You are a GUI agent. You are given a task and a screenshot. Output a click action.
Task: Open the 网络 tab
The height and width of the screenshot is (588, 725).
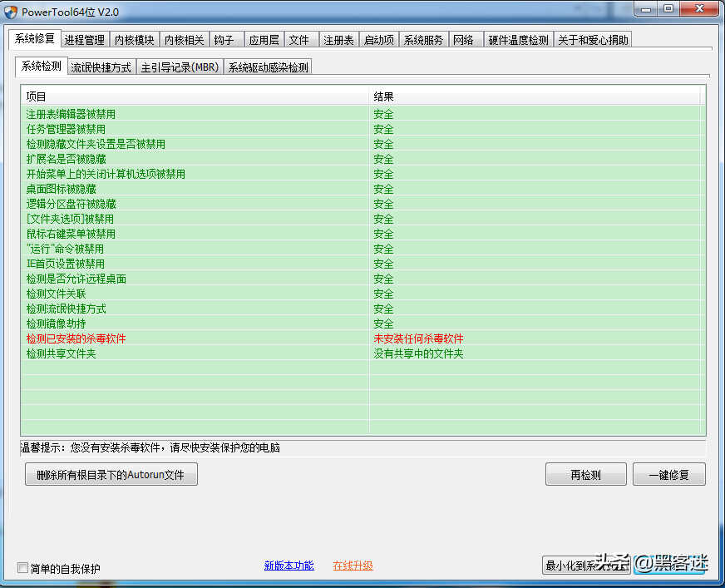(x=466, y=40)
